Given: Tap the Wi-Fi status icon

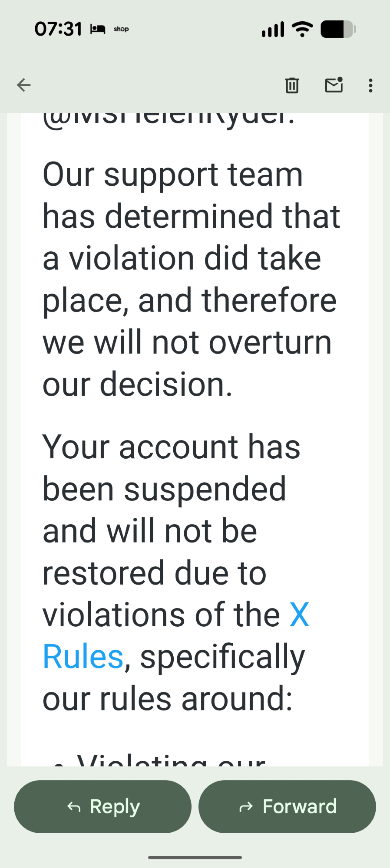Looking at the screenshot, I should tap(302, 29).
